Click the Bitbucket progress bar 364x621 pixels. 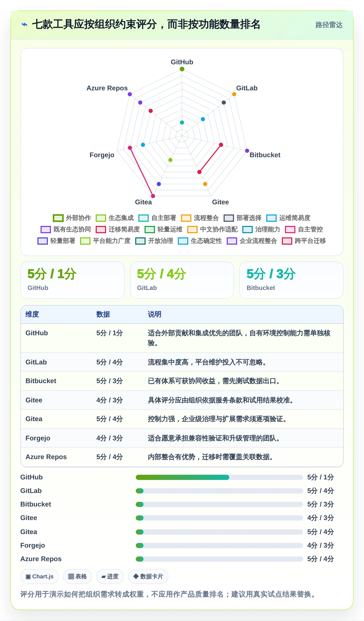pyautogui.click(x=219, y=504)
